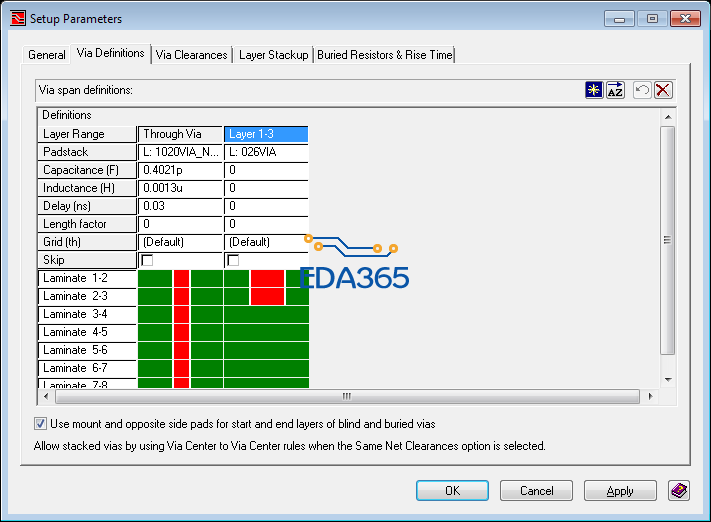The width and height of the screenshot is (711, 522).
Task: Click red Layer 1-3 swatch in Laminate 1-2
Action: pos(268,278)
